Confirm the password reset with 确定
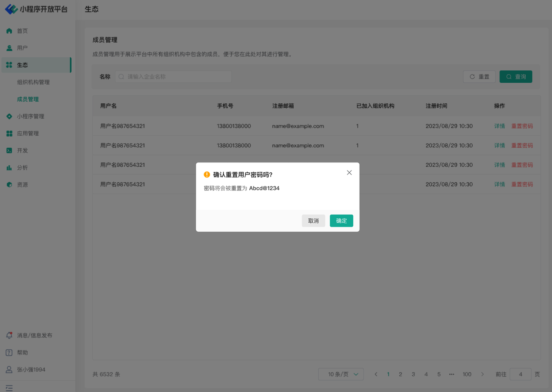 [341, 221]
